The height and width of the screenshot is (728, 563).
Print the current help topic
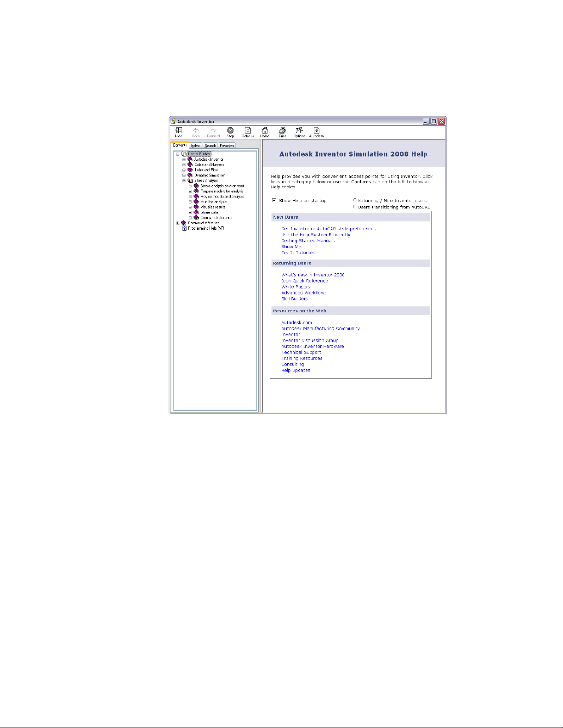282,130
